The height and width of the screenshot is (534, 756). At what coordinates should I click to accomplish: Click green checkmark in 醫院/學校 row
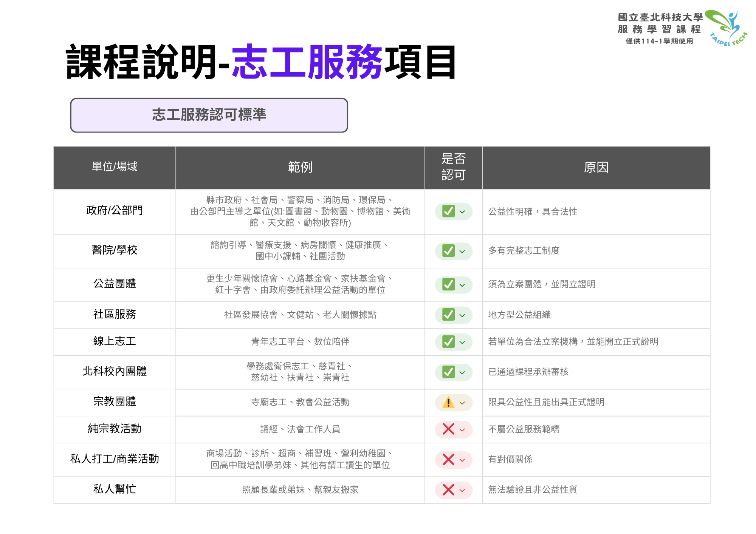click(x=448, y=251)
